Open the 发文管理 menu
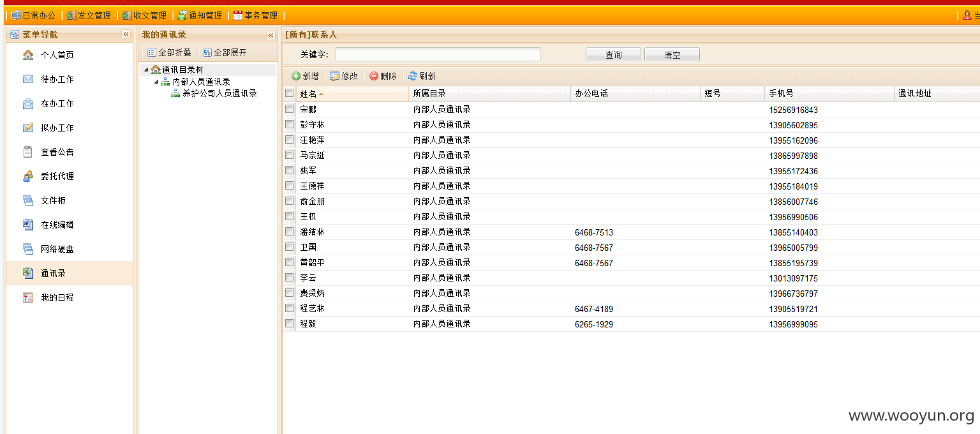Image resolution: width=980 pixels, height=434 pixels. (89, 15)
